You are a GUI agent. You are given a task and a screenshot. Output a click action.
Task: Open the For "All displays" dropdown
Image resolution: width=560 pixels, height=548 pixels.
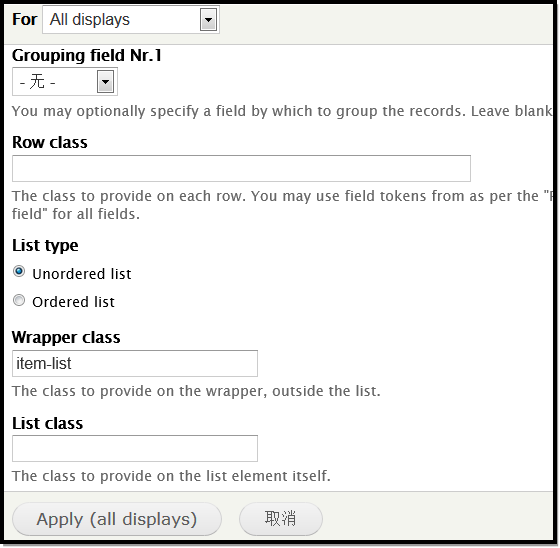[x=131, y=20]
